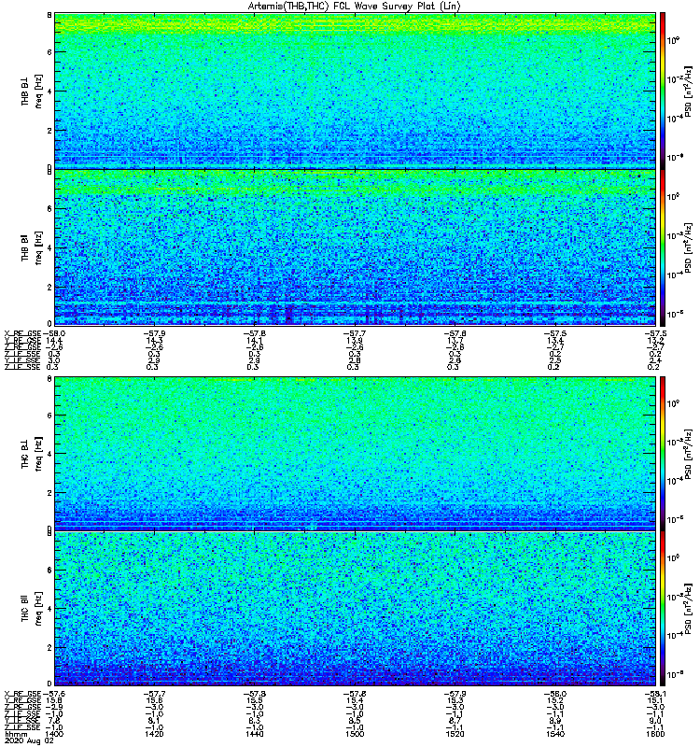Viewport: 700px width, 747px height.
Task: Click the PSD [nT²/Hz] label of bottom panel
Action: pos(689,609)
